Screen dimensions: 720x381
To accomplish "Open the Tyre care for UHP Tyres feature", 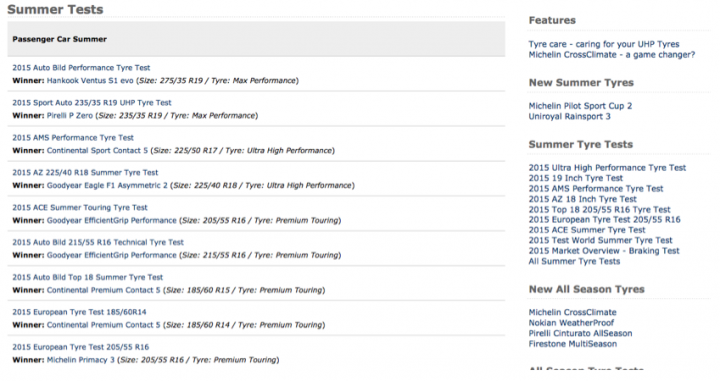I will pyautogui.click(x=603, y=44).
